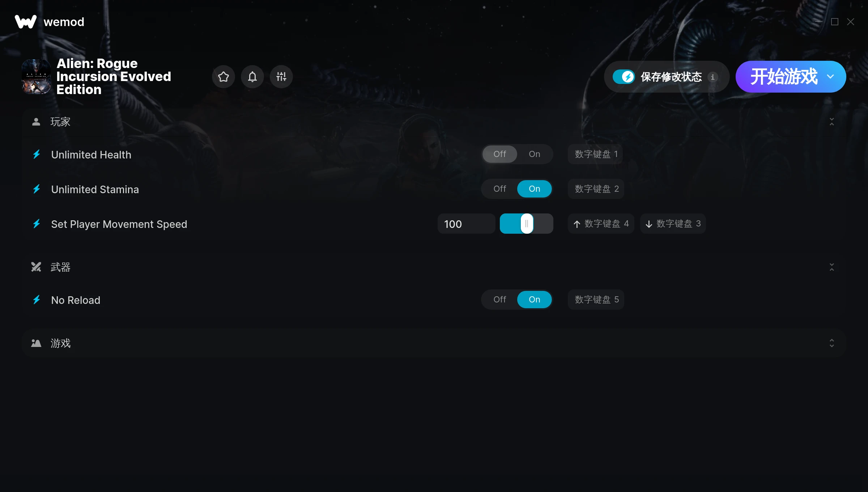Click the info icon beside 保存修改状态
The width and height of the screenshot is (868, 492).
[712, 77]
